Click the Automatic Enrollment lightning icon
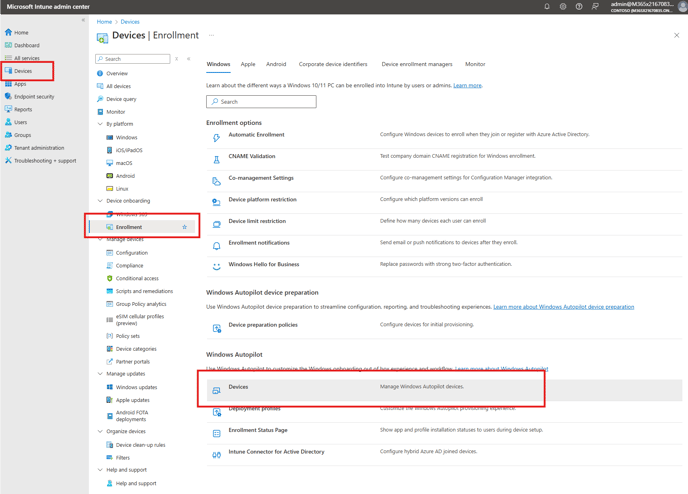 tap(216, 138)
